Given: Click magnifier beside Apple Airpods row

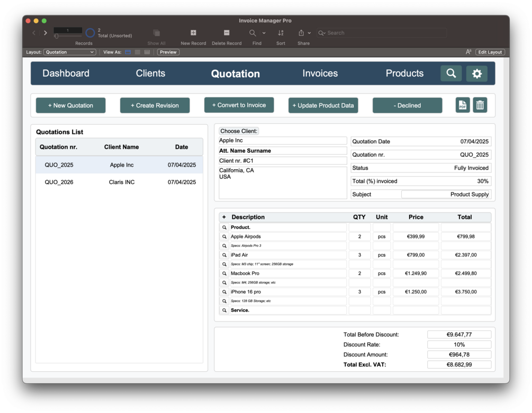Looking at the screenshot, I should pos(224,236).
